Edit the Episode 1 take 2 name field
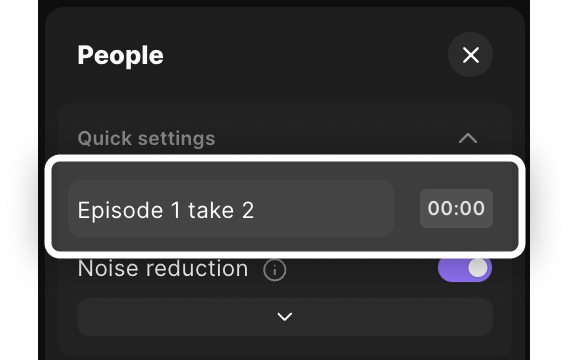This screenshot has width=570, height=360. (x=231, y=209)
